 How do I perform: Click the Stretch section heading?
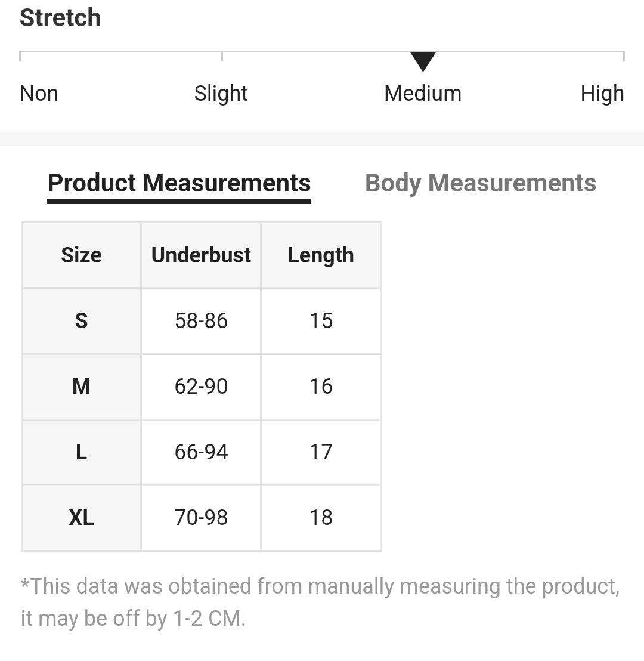pyautogui.click(x=60, y=18)
